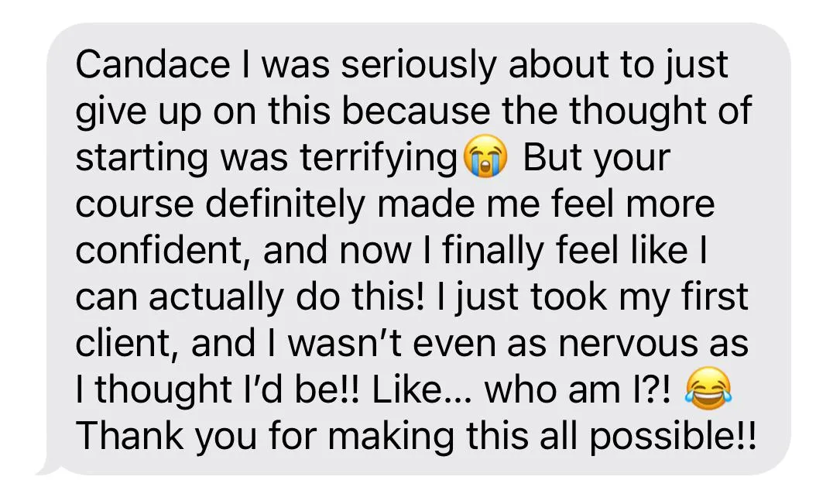Click the word "course" in the message
This screenshot has width=833, height=504.
[135, 205]
